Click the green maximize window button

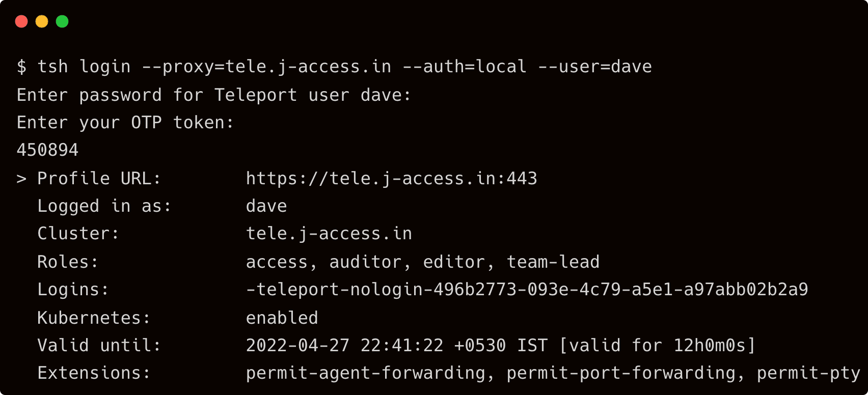pyautogui.click(x=62, y=21)
